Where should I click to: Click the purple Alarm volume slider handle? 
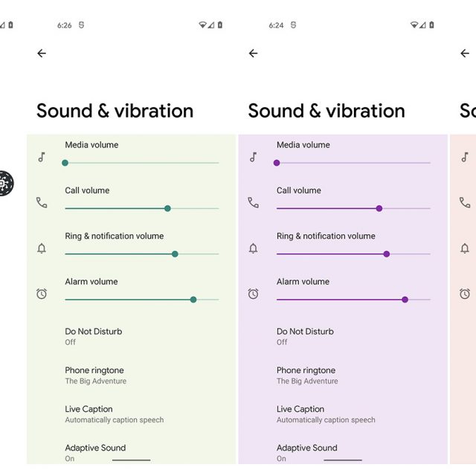click(x=405, y=300)
